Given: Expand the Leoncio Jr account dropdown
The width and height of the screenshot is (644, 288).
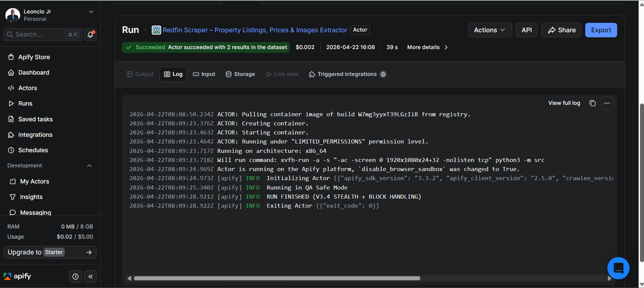Looking at the screenshot, I should [91, 12].
